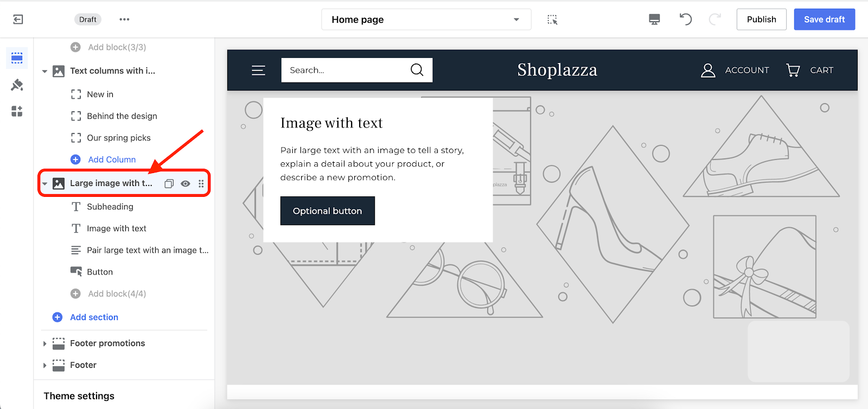
Task: Duplicate the Large image with text section
Action: click(169, 183)
